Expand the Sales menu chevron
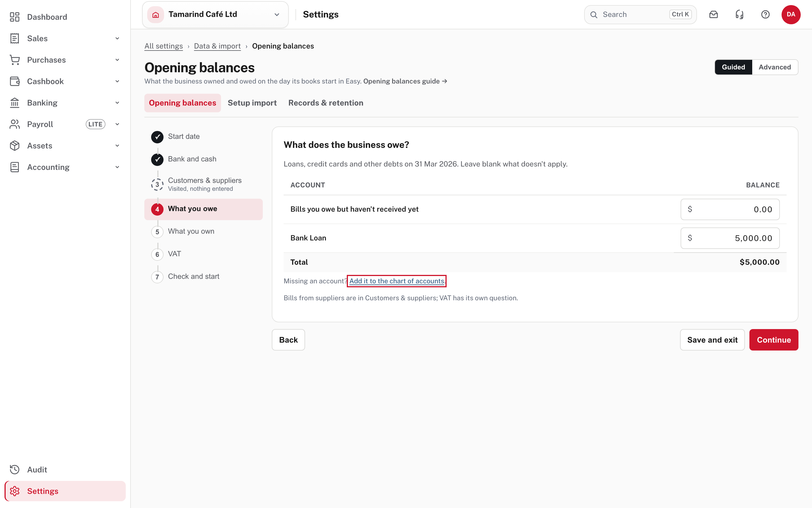 pos(117,38)
